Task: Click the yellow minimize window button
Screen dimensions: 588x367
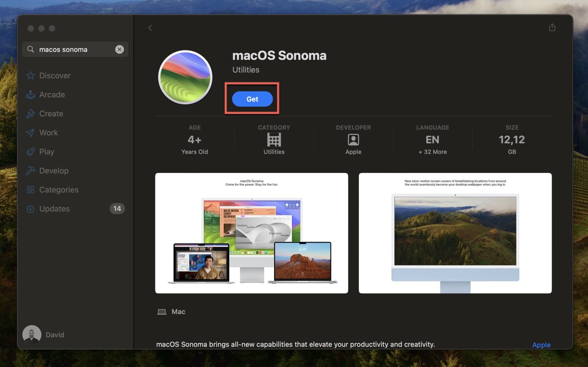Action: [41, 29]
